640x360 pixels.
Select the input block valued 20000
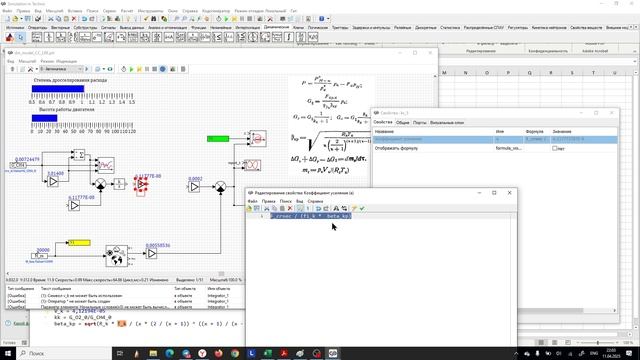40,256
